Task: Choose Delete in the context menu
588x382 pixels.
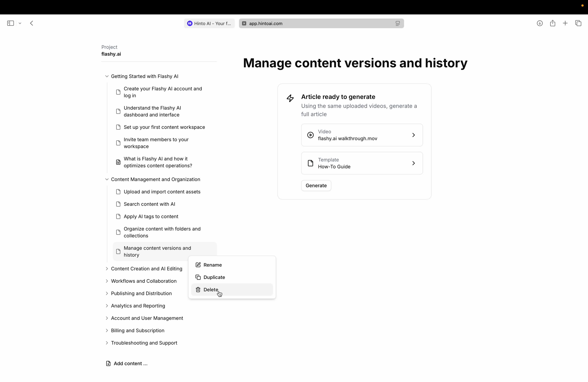Action: click(211, 289)
